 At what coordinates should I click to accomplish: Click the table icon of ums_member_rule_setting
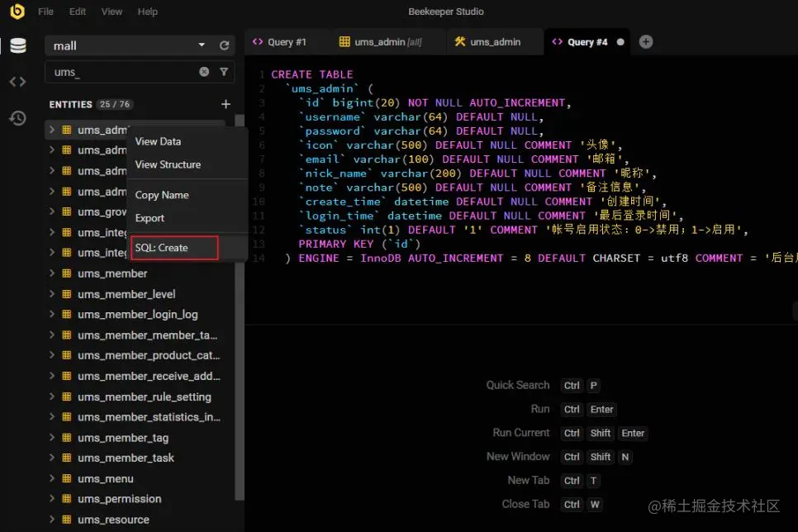(x=67, y=397)
